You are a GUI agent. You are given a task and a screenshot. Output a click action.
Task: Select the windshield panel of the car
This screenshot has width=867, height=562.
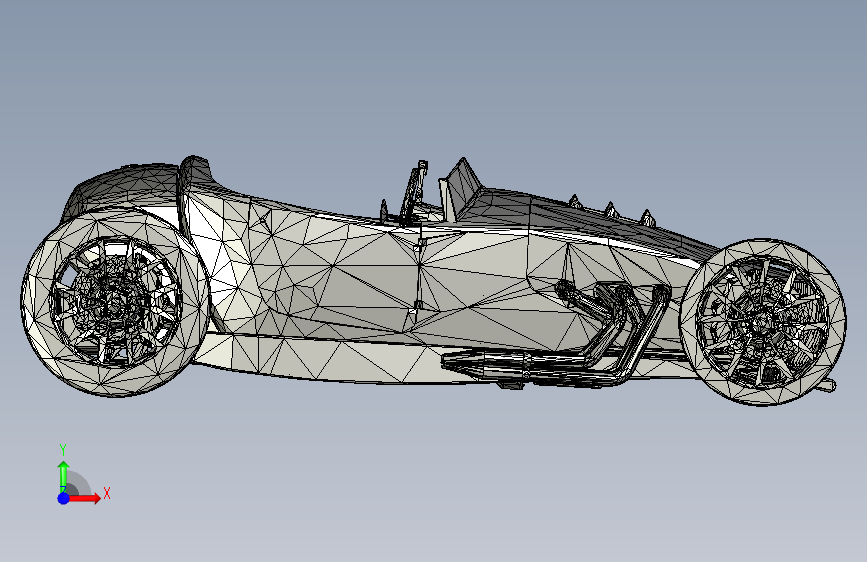tap(461, 188)
